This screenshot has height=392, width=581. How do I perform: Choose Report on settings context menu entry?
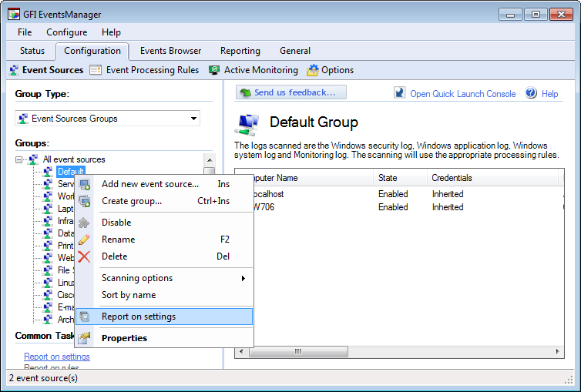[164, 317]
